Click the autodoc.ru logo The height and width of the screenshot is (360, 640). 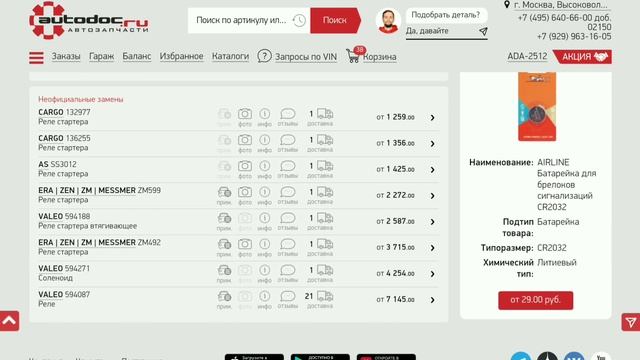pos(89,20)
